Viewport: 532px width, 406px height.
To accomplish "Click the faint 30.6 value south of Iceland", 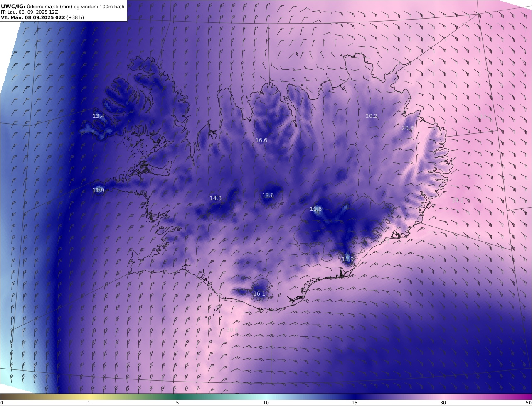I will pos(232,330).
